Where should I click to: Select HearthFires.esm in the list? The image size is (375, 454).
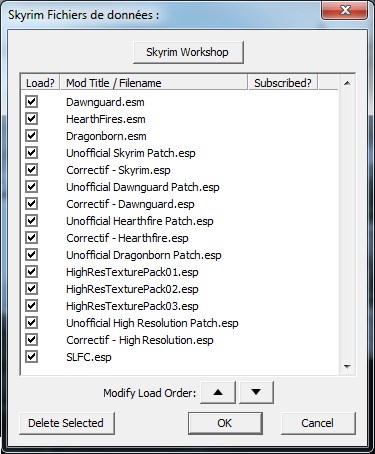106,119
